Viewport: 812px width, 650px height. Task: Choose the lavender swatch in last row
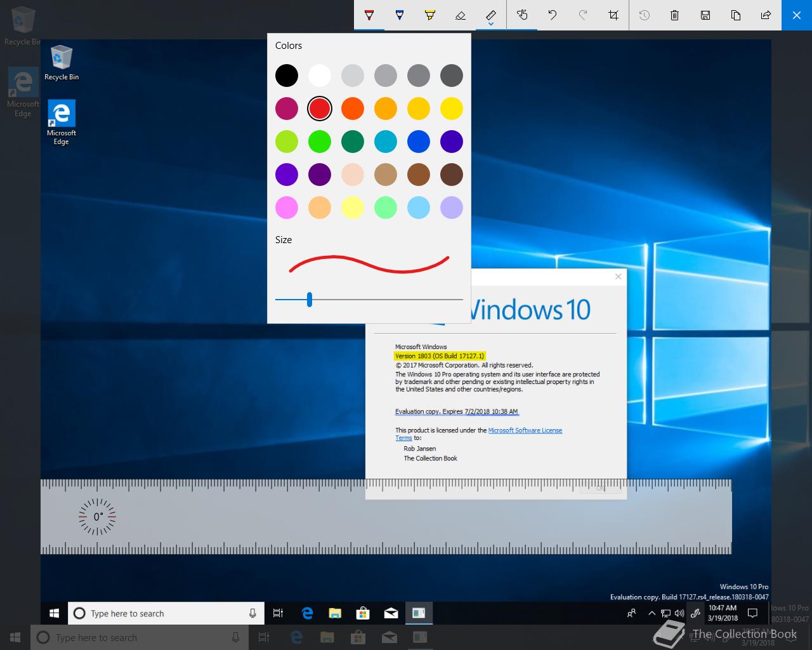pos(452,208)
